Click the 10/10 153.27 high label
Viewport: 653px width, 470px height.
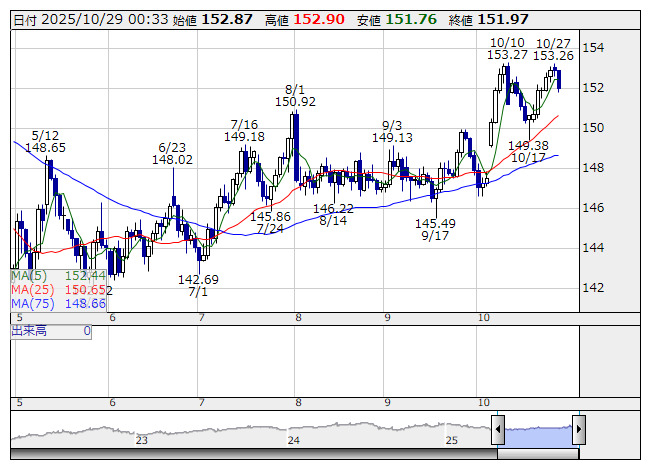[507, 49]
